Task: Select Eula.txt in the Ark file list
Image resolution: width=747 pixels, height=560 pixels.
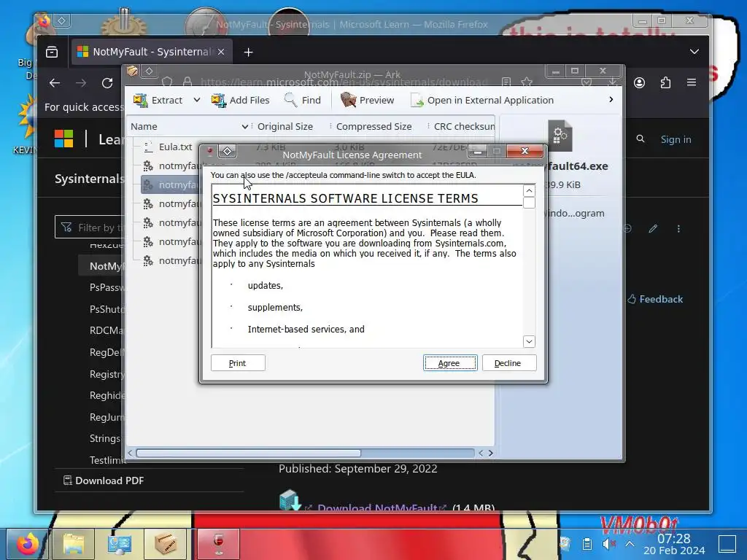Action: 175,147
